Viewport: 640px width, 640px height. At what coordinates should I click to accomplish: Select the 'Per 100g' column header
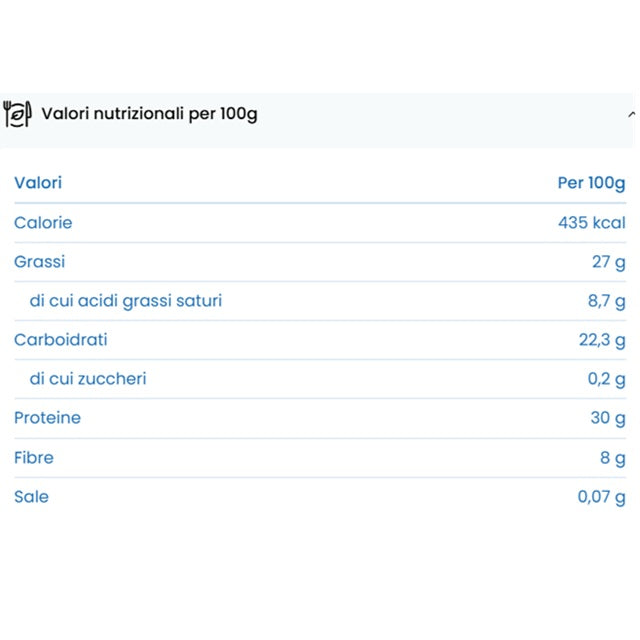click(591, 183)
